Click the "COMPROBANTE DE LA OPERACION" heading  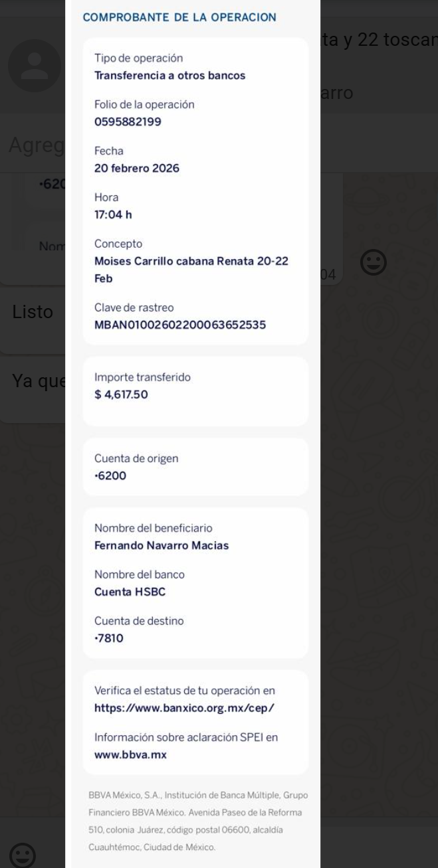click(179, 17)
